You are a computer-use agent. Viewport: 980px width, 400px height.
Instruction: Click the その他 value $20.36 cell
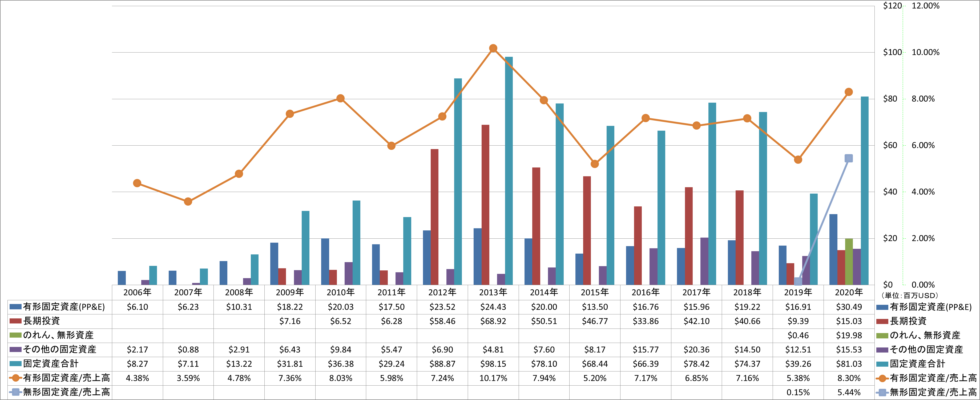(696, 349)
